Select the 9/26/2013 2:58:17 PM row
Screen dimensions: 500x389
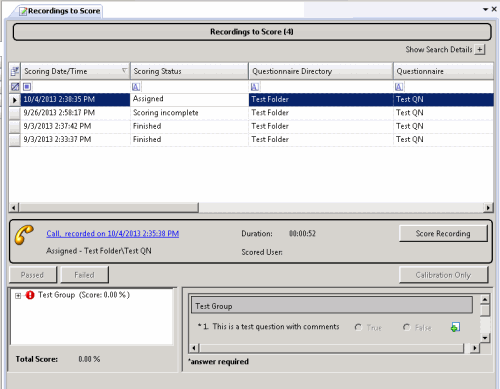click(x=251, y=113)
